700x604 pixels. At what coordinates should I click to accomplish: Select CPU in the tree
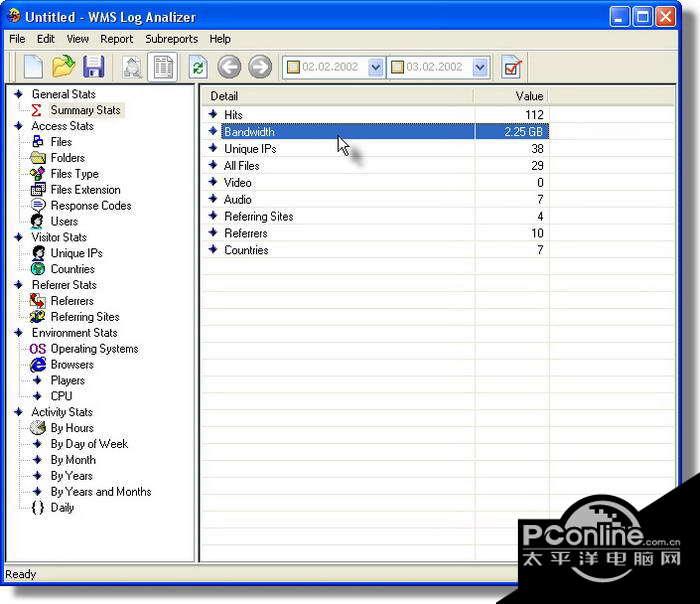click(61, 396)
